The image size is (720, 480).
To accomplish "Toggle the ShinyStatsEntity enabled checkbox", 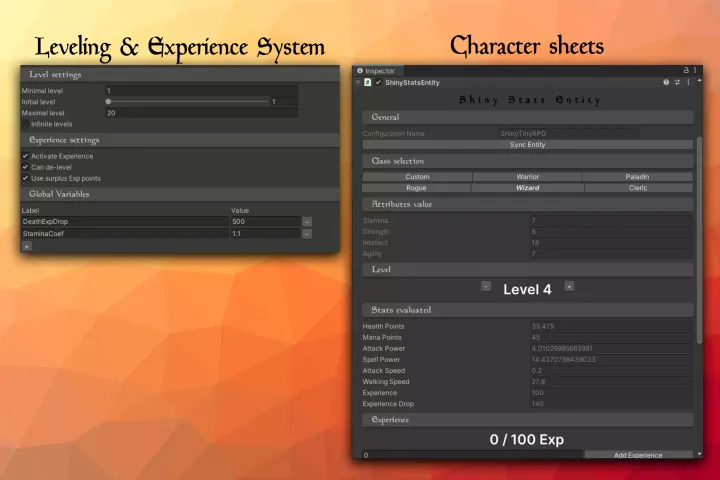I will [378, 82].
